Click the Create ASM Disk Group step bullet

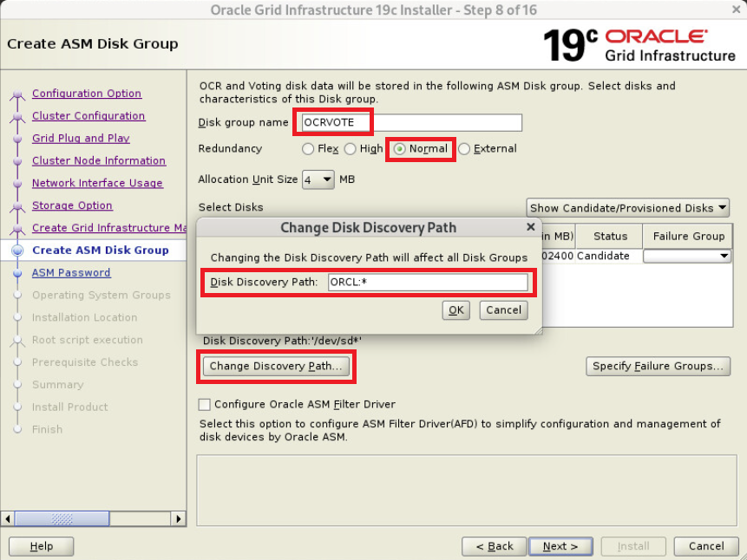click(x=17, y=251)
